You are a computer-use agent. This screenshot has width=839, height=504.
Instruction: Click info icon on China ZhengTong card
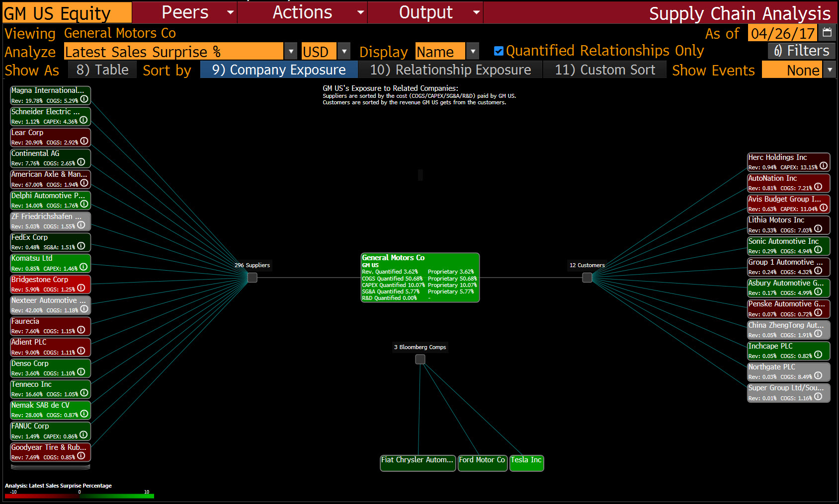point(818,334)
